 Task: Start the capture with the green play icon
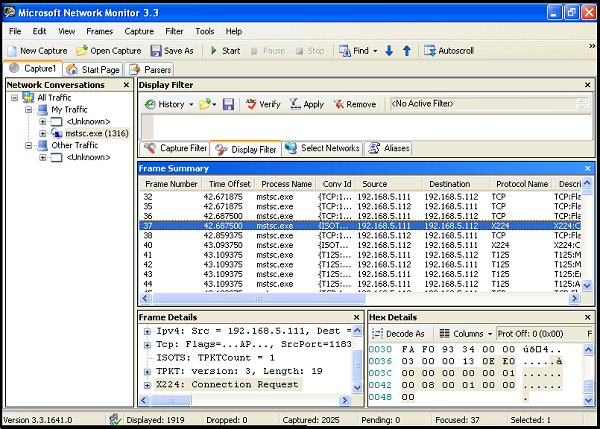coord(214,51)
